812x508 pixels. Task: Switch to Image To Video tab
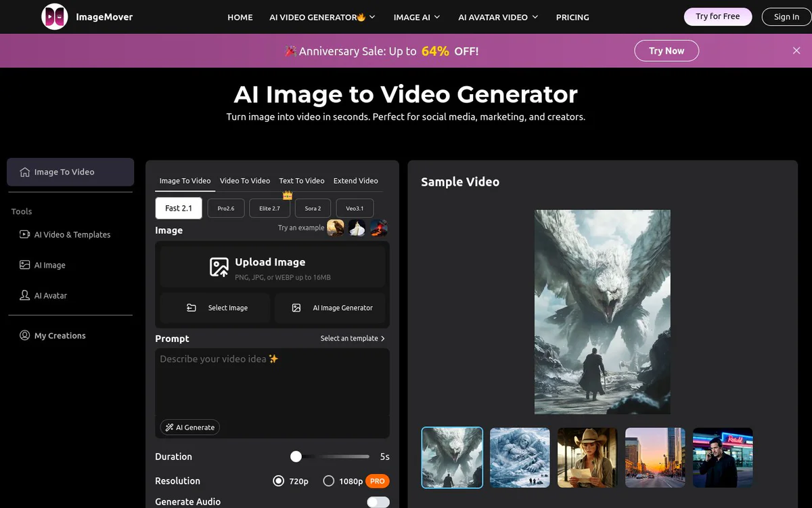[185, 181]
